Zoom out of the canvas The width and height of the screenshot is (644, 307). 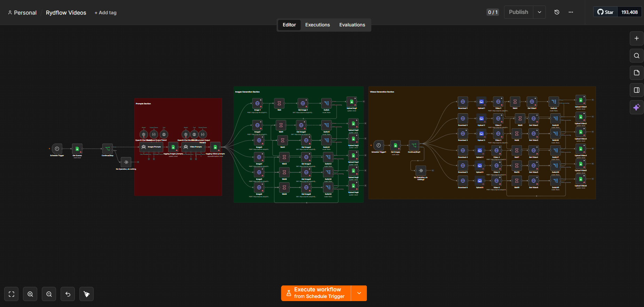(x=49, y=294)
